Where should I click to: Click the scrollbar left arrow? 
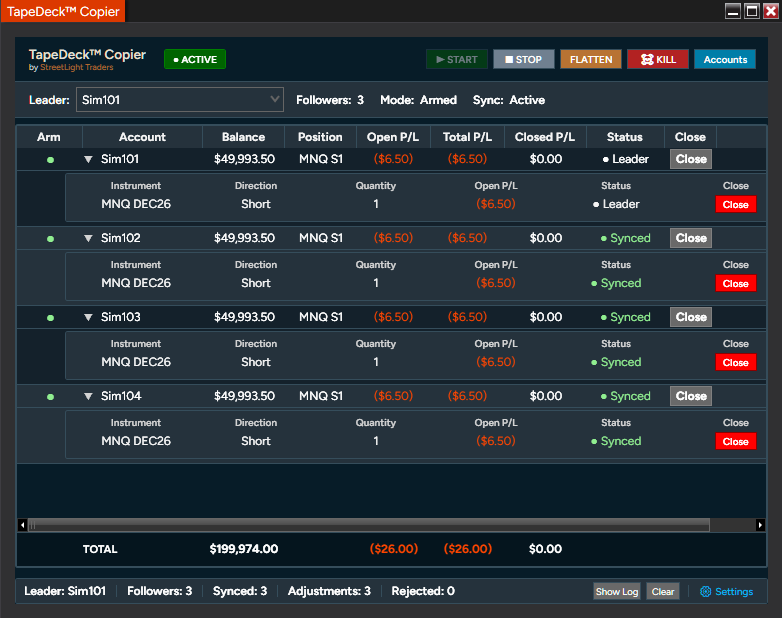pos(22,525)
